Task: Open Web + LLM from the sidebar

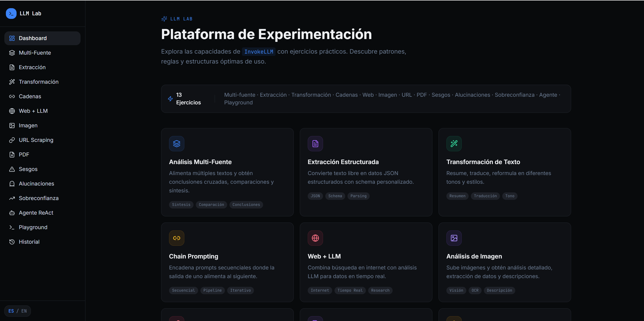Action: coord(42,111)
